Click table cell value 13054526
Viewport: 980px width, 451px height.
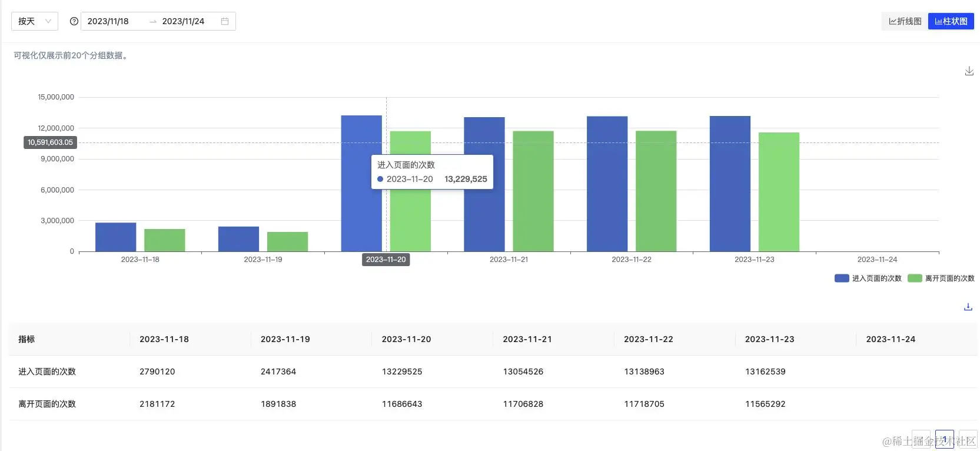523,372
